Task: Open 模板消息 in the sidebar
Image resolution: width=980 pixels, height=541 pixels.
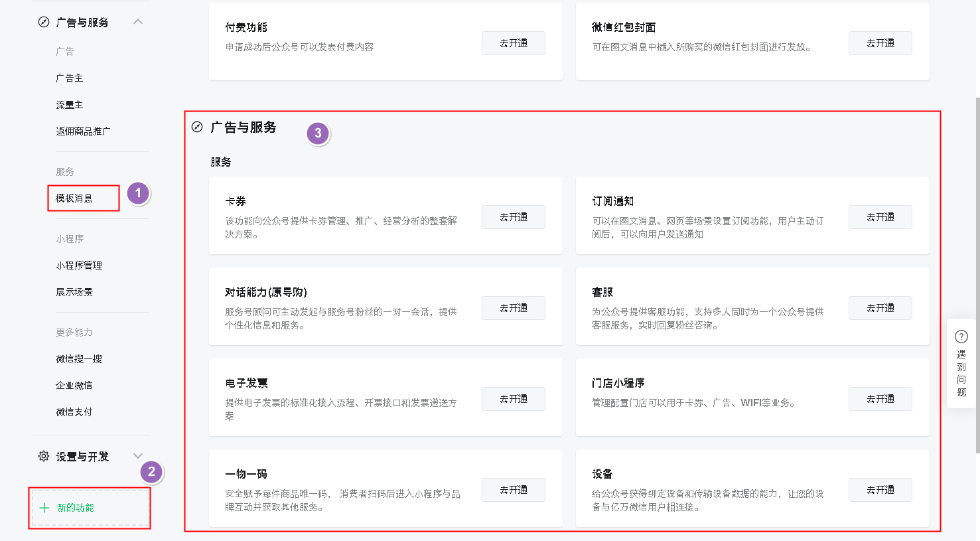Action: [x=74, y=198]
